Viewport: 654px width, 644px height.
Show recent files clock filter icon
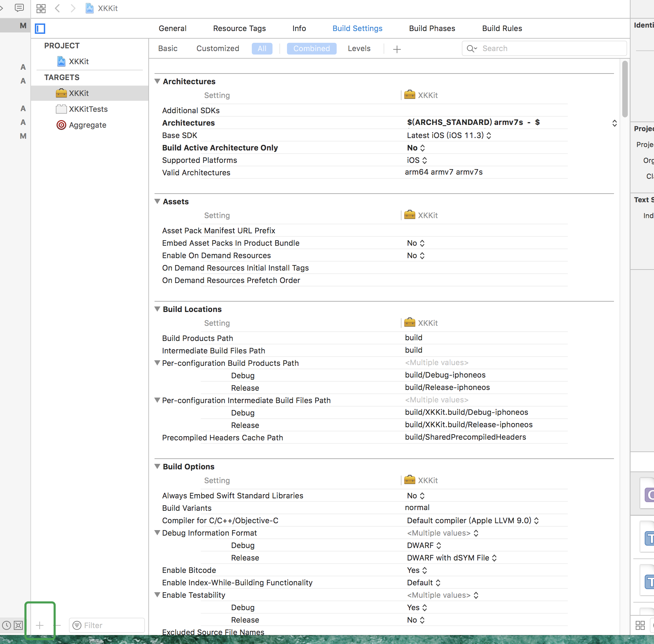click(x=7, y=625)
